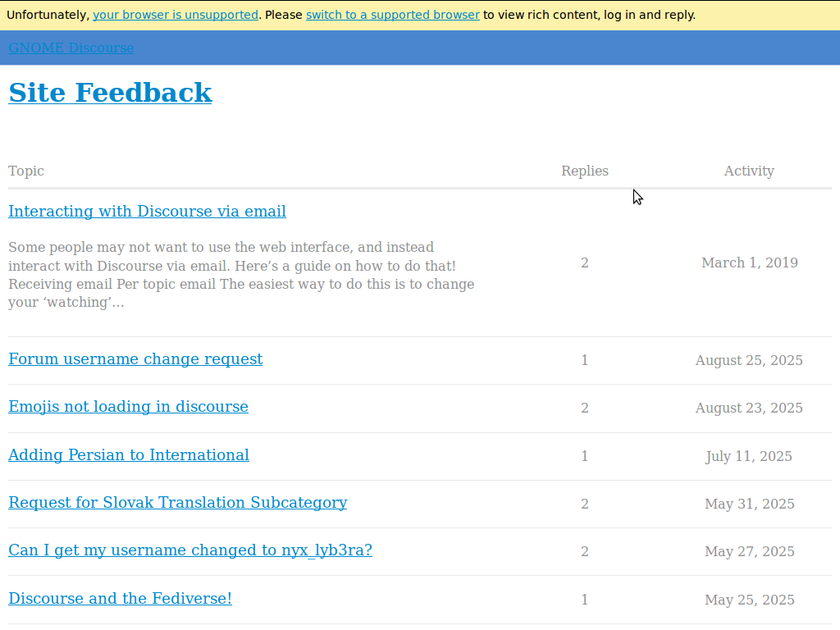Open 'Discourse and the Fediverse!' topic
Screen dimensions: 840x630
120,599
